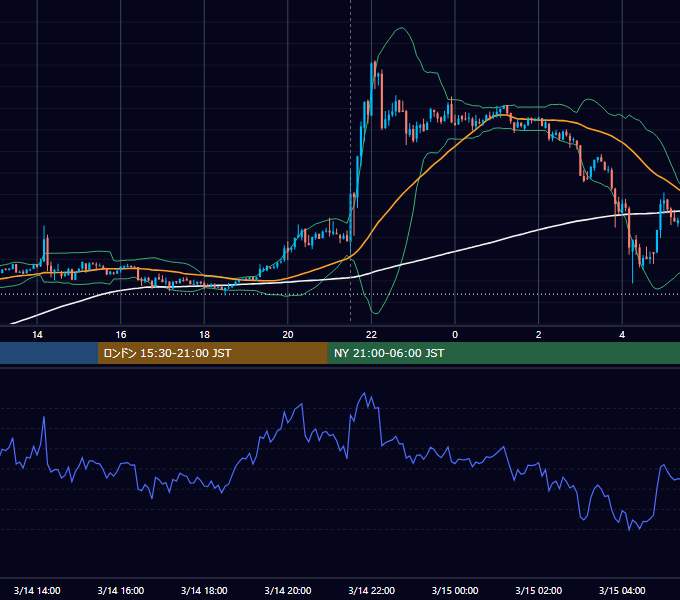Image resolution: width=680 pixels, height=600 pixels.
Task: Click the 16 hour axis label
Action: click(121, 335)
